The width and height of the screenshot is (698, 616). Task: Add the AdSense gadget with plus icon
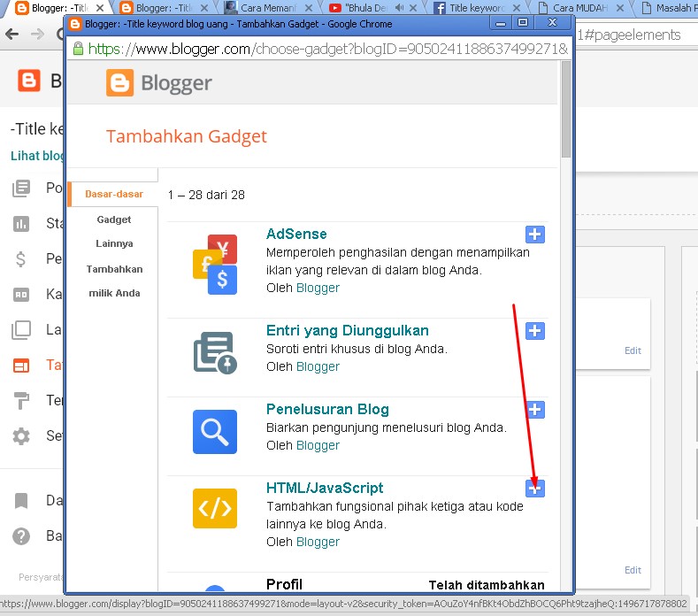point(534,235)
